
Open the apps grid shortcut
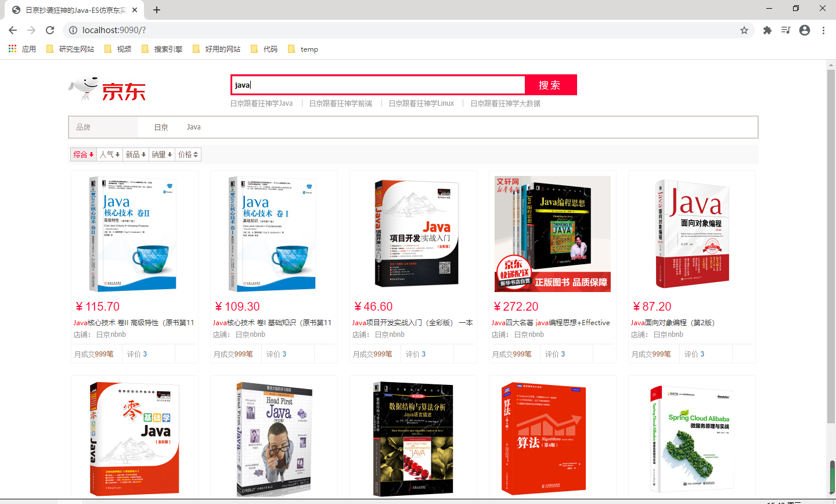22,49
